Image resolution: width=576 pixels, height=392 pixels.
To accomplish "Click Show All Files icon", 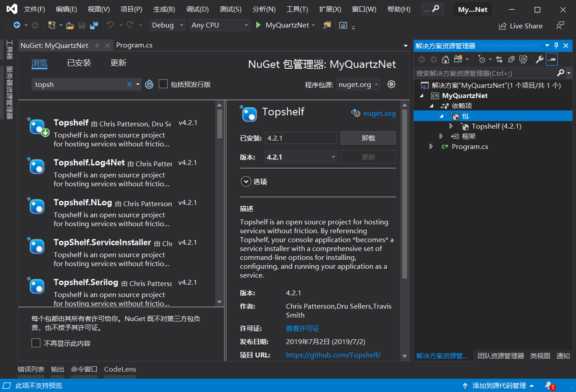I will pos(523,59).
